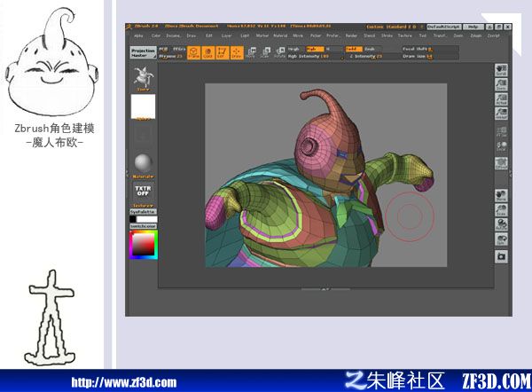Select the black secondary color swatch
Image resolution: width=532 pixels, height=392 pixels.
tap(133, 219)
